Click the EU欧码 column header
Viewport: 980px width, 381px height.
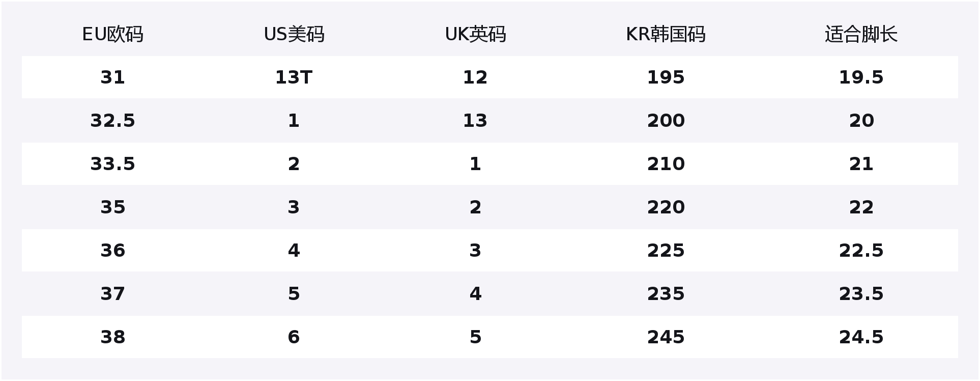pos(112,34)
